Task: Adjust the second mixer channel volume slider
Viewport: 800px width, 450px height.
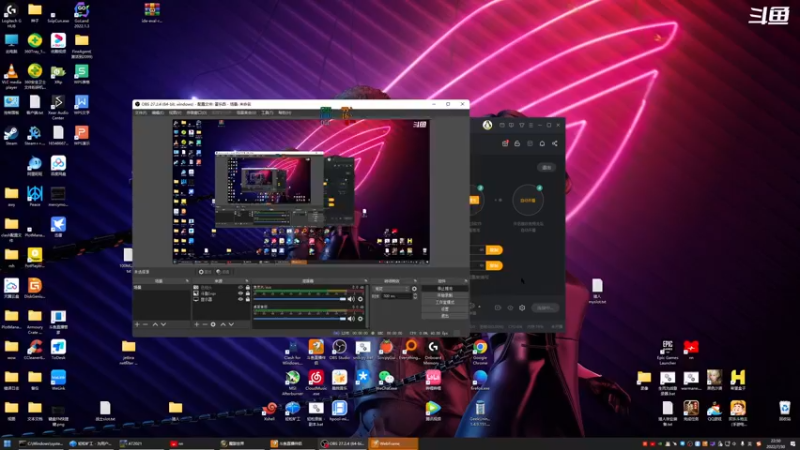Action: tap(300, 319)
